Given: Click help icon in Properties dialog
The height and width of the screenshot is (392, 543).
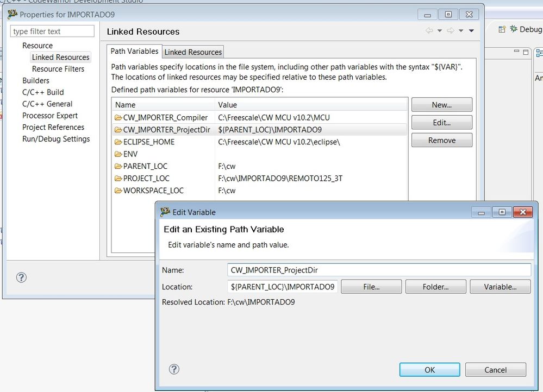Looking at the screenshot, I should (21, 277).
